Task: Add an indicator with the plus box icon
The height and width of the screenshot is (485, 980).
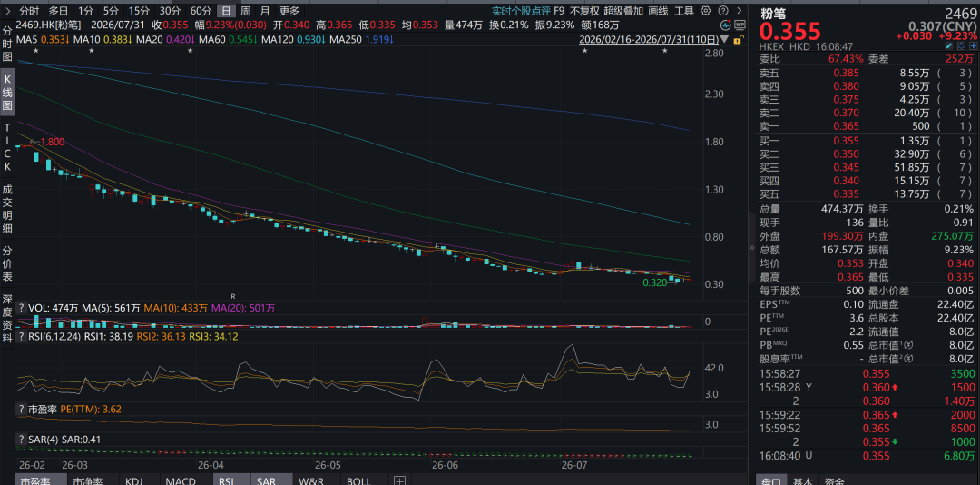Action: click(x=400, y=480)
